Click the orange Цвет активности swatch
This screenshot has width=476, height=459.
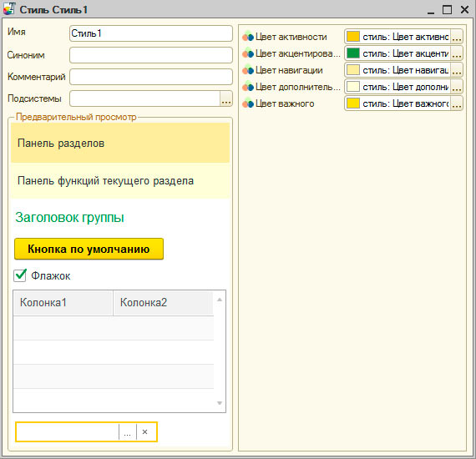[353, 37]
